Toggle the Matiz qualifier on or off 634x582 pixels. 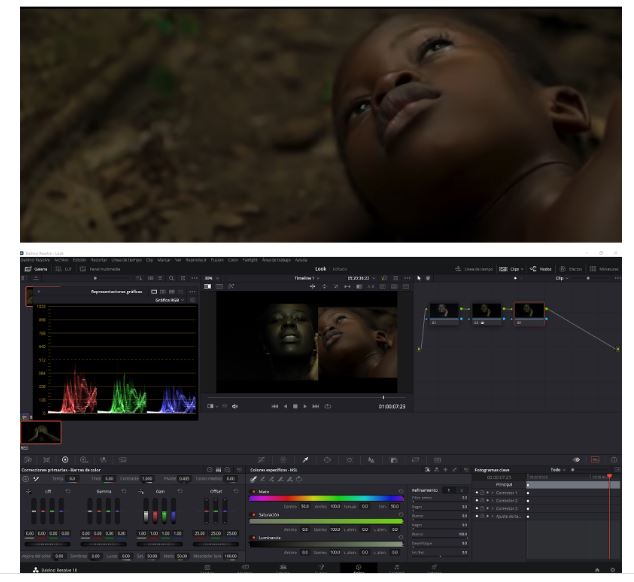254,492
